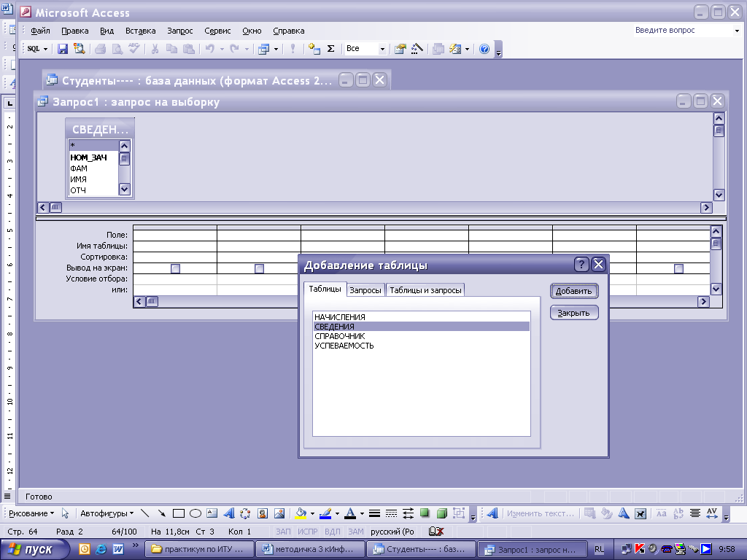Click the Insert Diagram icon

click(245, 513)
